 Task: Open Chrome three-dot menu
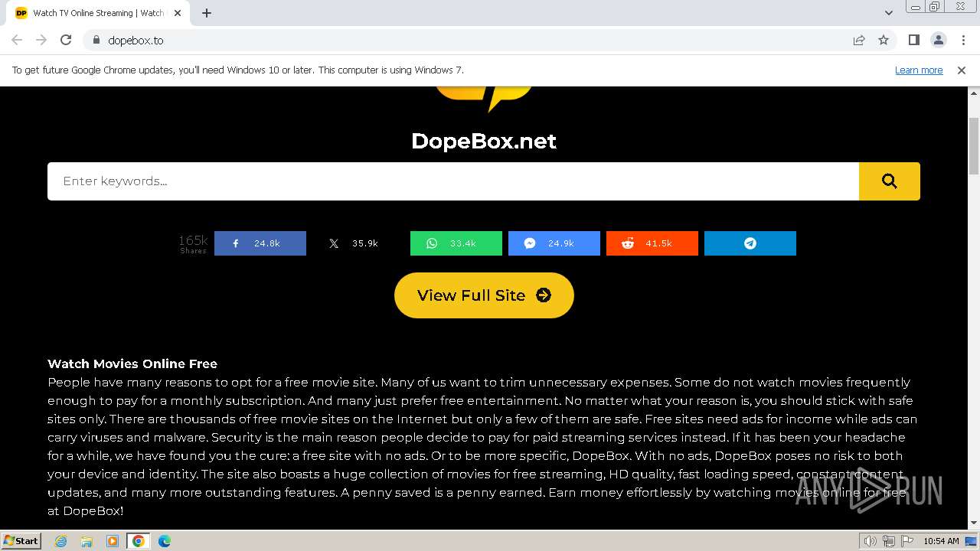click(963, 40)
